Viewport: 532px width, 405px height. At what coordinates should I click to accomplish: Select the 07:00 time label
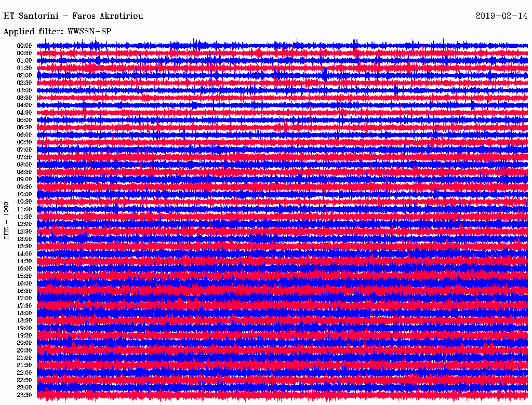click(x=24, y=150)
